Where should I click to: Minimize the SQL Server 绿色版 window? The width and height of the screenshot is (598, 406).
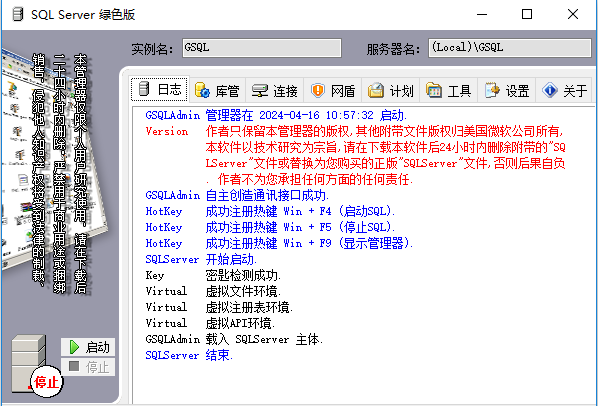(482, 14)
